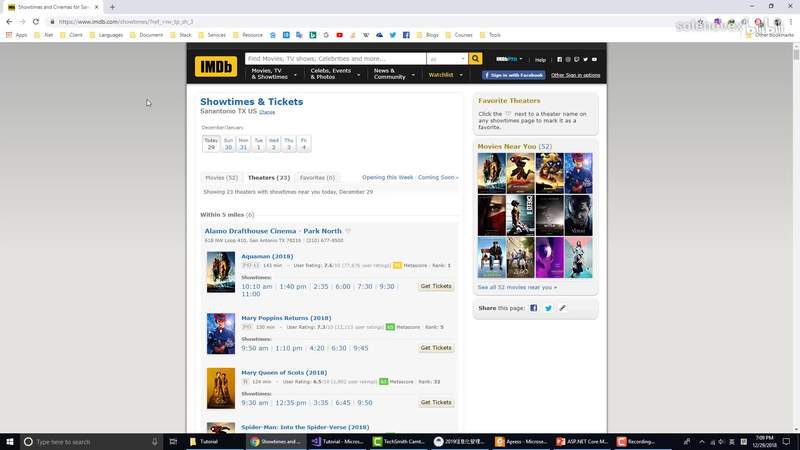Open IMDb's YouTube icon in header

(x=594, y=59)
